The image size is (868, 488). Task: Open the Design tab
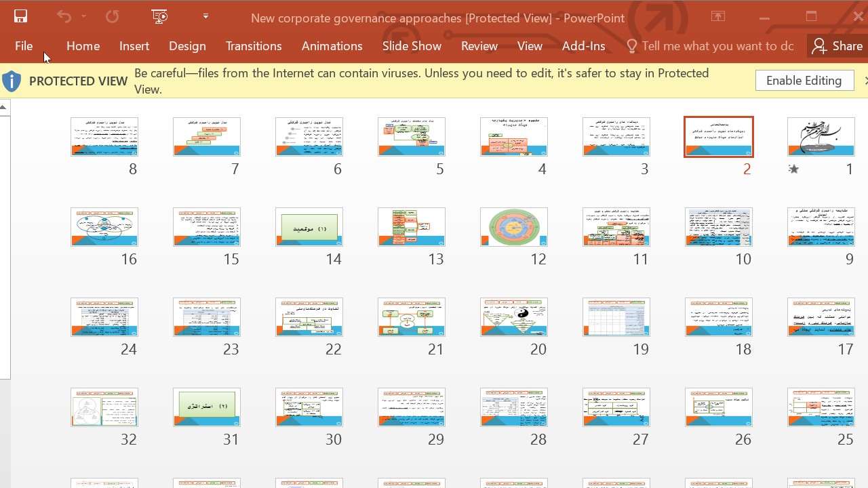click(187, 46)
